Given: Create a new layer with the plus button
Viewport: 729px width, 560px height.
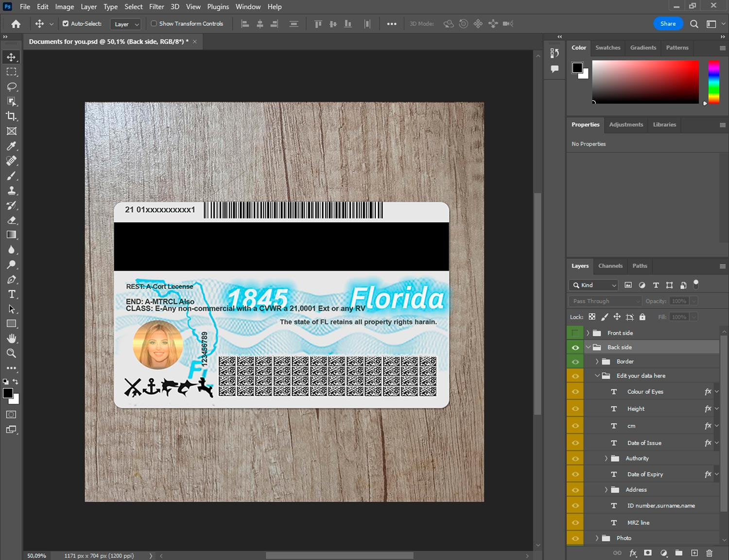Looking at the screenshot, I should 694,553.
